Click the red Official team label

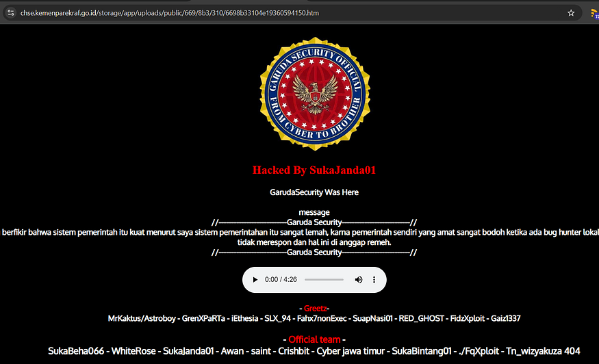314,339
